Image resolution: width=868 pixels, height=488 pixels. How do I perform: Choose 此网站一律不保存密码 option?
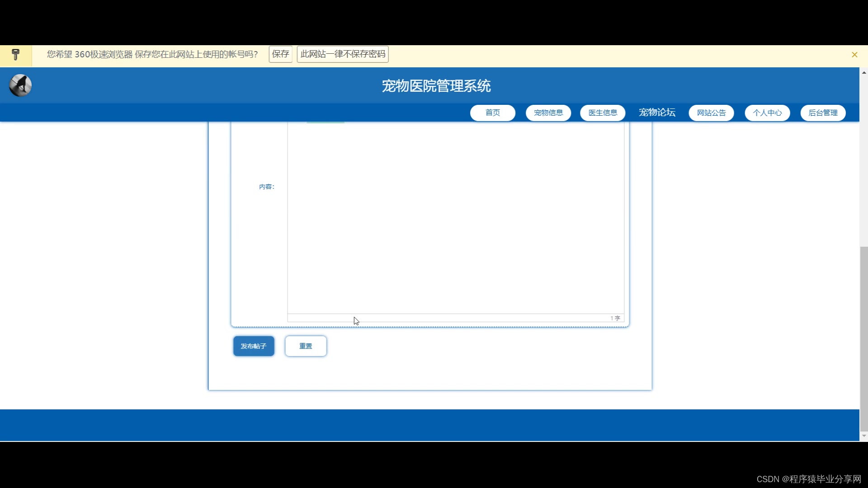342,54
